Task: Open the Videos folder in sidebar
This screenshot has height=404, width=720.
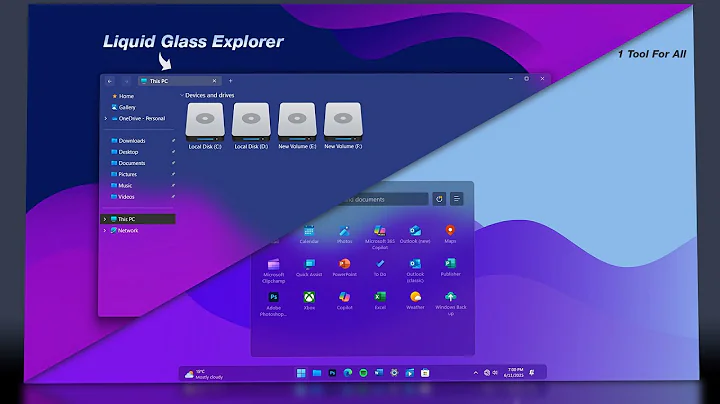Action: [123, 196]
